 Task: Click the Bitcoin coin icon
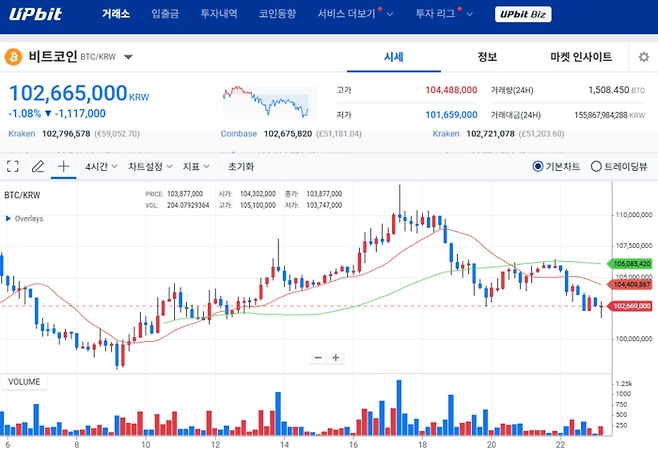coord(13,57)
